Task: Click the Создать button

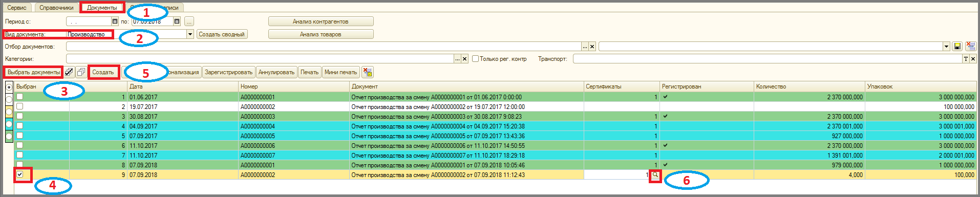Action: coord(103,72)
